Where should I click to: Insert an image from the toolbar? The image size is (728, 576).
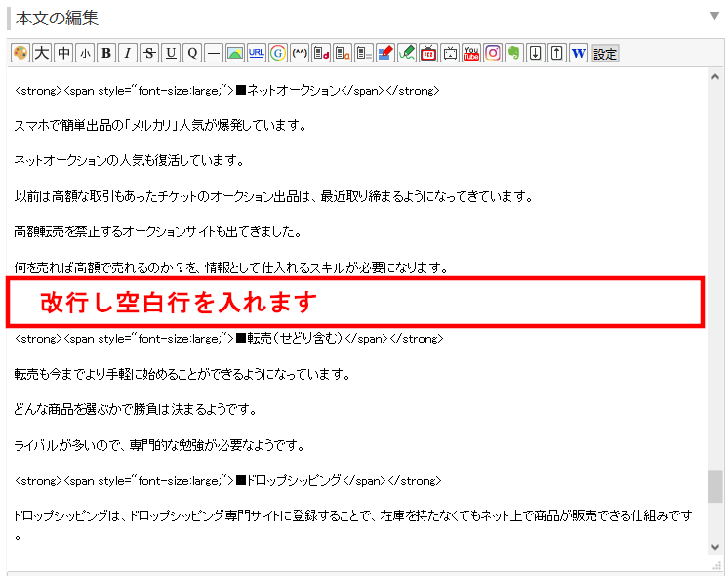coord(235,53)
